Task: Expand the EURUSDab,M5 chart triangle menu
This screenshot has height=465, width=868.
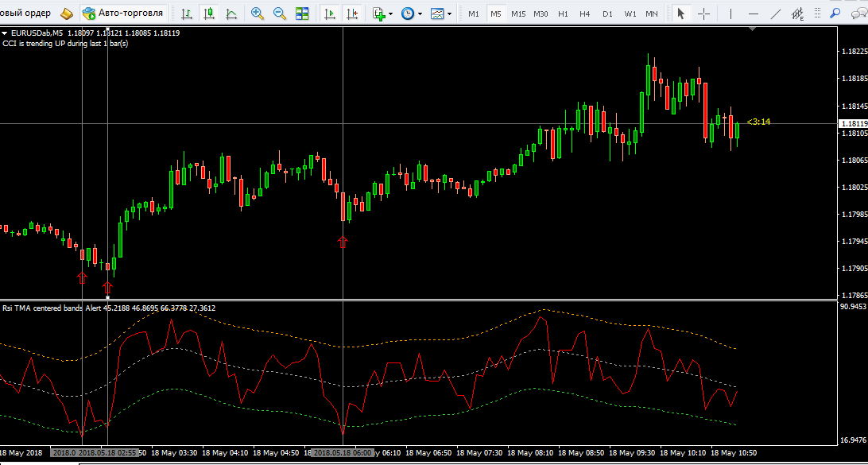Action: pos(5,33)
